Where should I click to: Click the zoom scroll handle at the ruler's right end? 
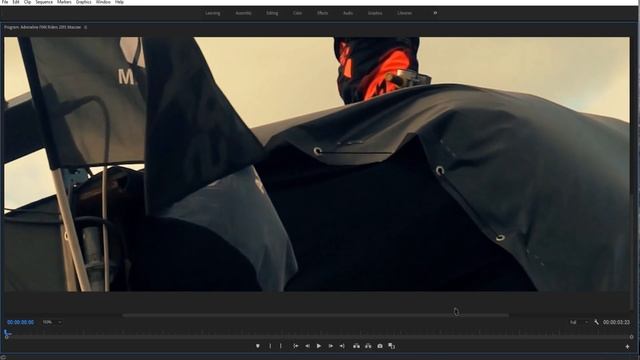(x=631, y=337)
